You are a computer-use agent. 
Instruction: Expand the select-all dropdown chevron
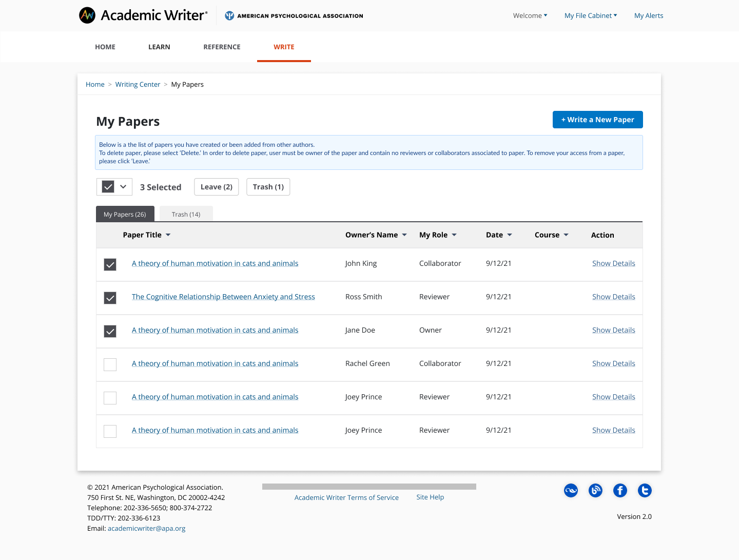click(123, 187)
